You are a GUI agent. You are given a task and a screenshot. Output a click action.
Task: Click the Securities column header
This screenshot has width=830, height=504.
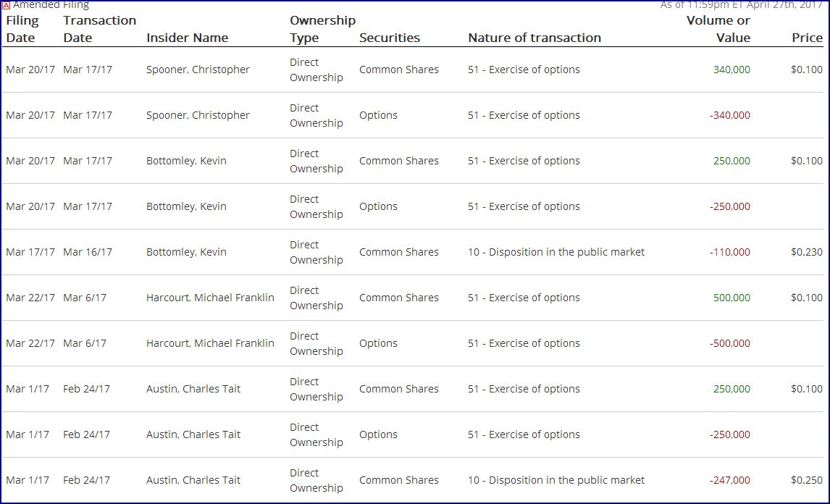[x=389, y=38]
